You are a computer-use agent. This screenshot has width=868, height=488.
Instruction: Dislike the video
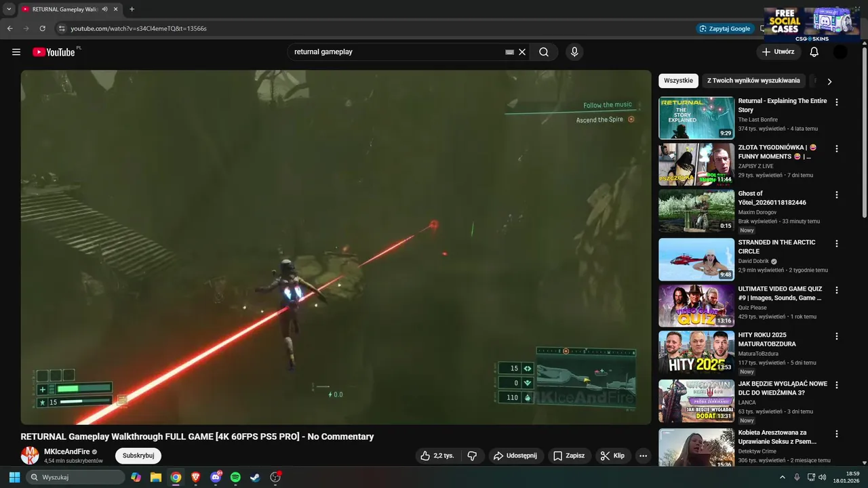(473, 455)
